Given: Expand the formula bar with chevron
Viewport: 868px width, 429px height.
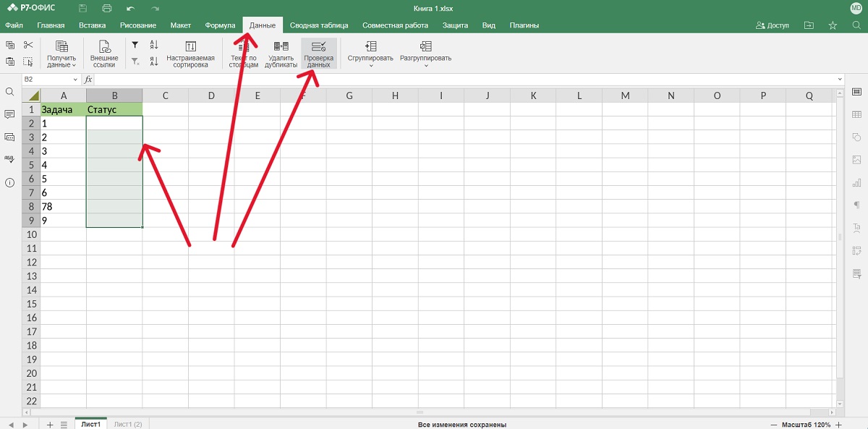Looking at the screenshot, I should pos(840,79).
